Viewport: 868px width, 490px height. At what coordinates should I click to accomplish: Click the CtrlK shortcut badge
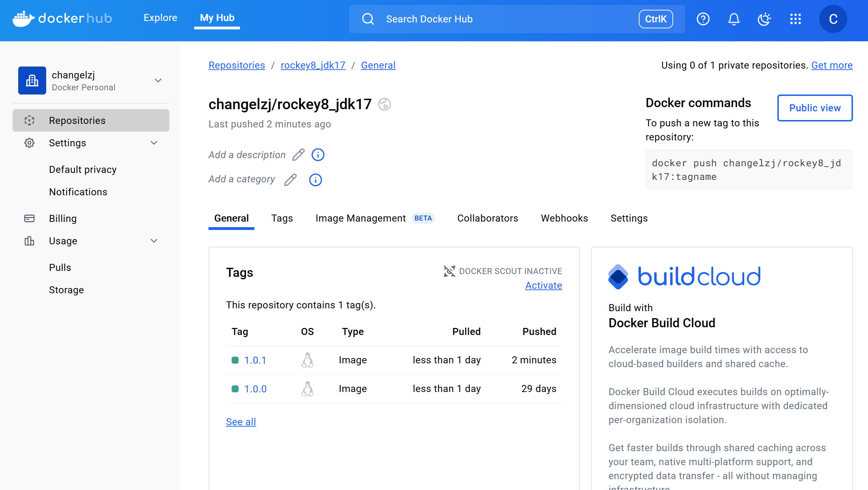pos(656,19)
